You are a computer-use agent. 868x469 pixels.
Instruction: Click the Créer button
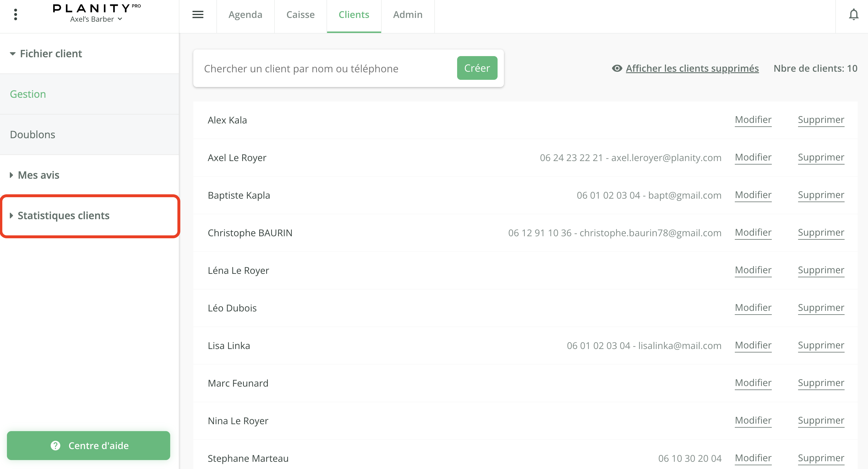(477, 68)
